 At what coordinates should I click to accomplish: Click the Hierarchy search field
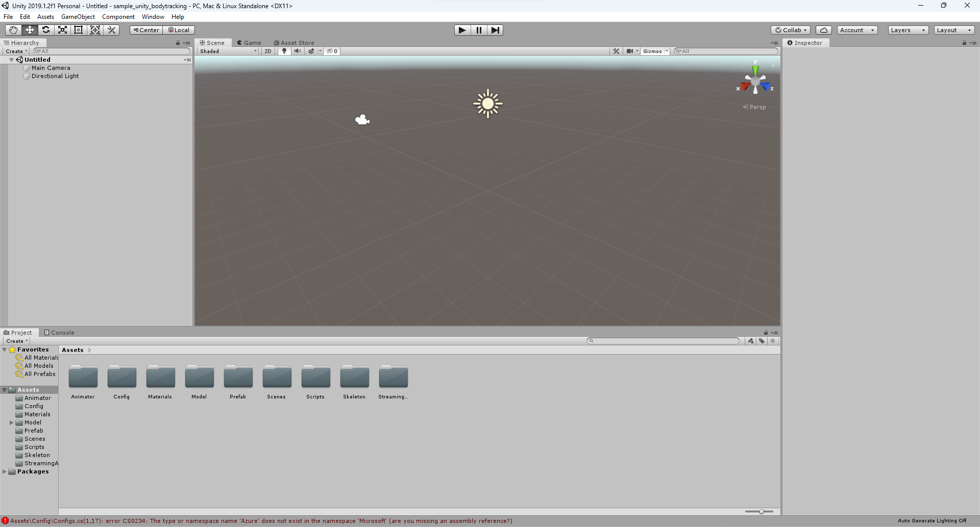(x=112, y=51)
